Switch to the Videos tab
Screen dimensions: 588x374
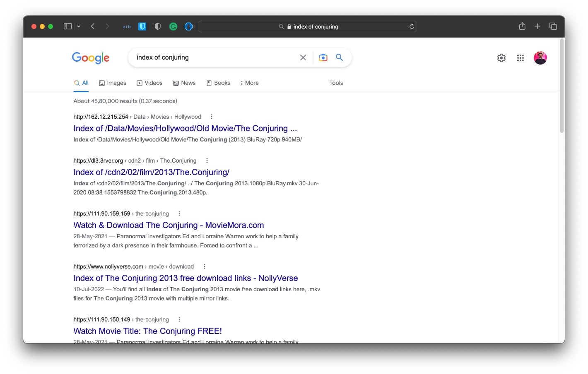pyautogui.click(x=149, y=83)
